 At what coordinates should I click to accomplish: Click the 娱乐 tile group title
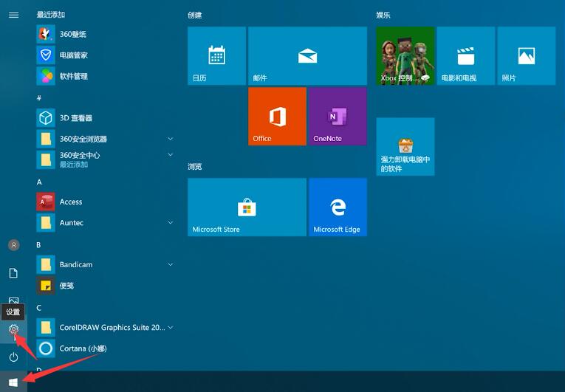click(383, 15)
